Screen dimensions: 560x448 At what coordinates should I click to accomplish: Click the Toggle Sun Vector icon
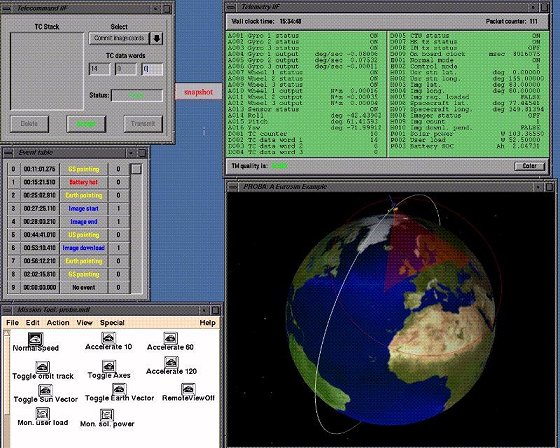(x=45, y=390)
